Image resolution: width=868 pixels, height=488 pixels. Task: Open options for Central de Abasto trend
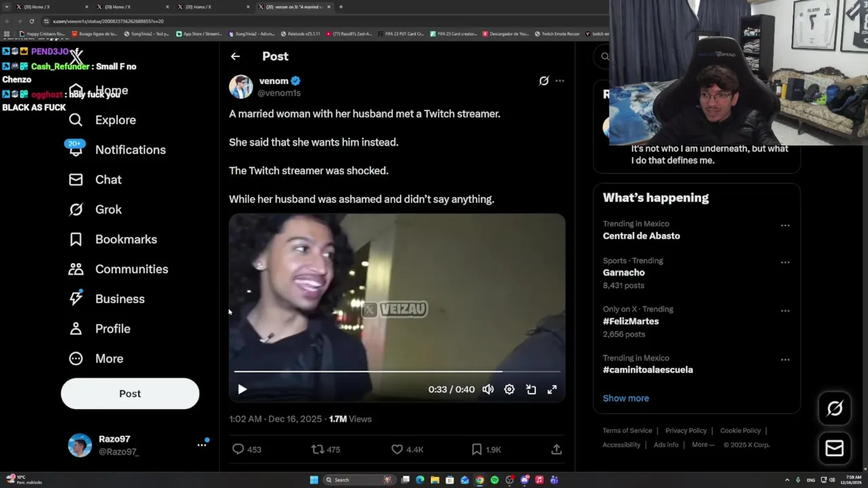click(785, 226)
